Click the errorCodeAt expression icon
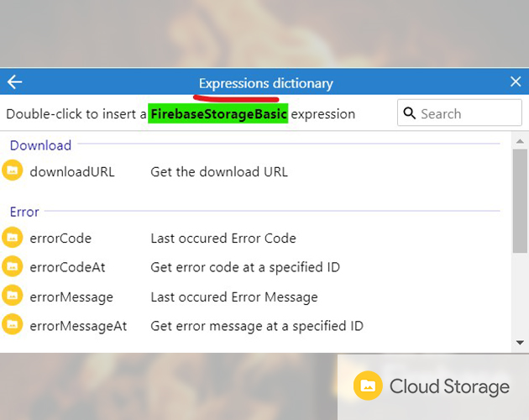Image resolution: width=529 pixels, height=420 pixels. [x=12, y=267]
